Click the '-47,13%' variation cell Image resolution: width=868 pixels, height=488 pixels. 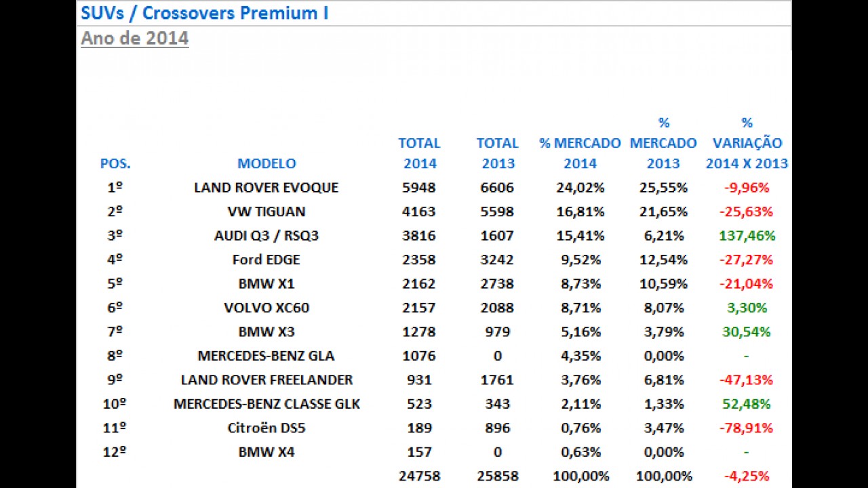tap(747, 380)
